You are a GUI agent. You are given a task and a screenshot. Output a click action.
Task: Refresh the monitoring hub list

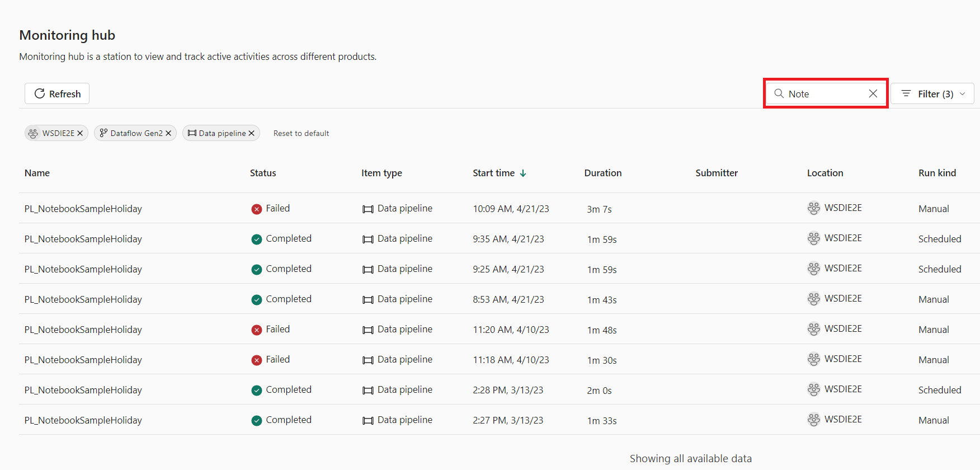point(57,93)
